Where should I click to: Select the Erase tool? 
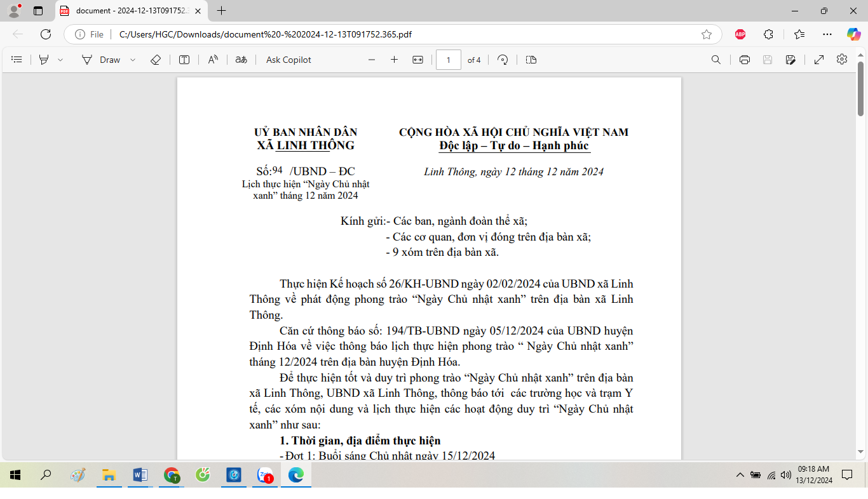pyautogui.click(x=156, y=60)
